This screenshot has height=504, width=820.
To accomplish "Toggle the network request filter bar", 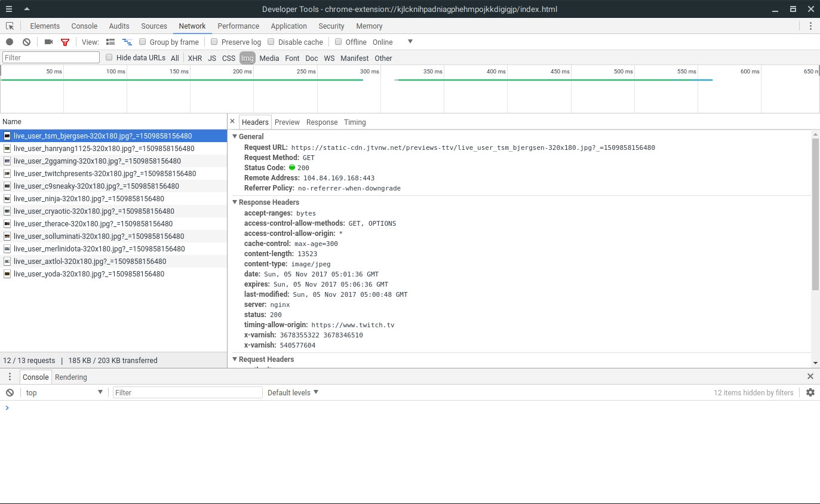I will (65, 42).
